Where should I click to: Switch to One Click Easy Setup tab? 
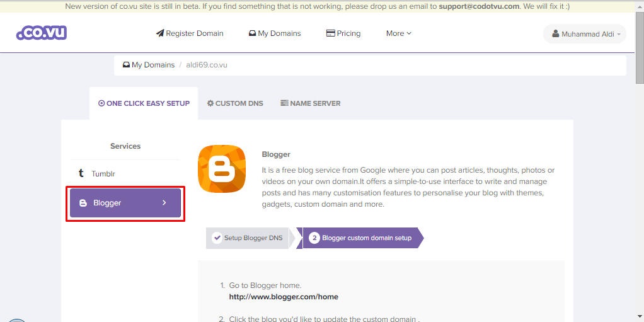click(144, 103)
